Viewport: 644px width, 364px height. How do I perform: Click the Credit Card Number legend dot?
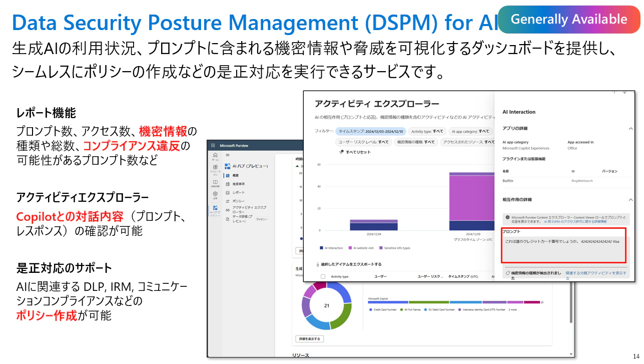click(370, 310)
